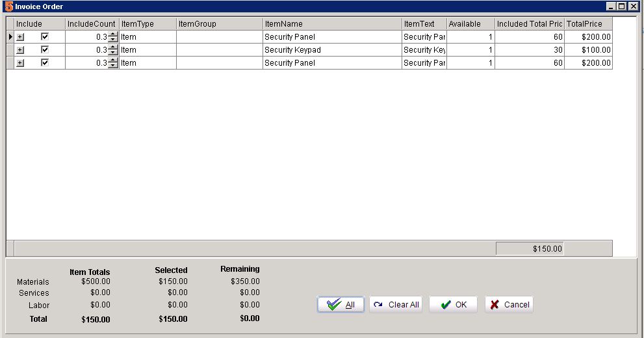Decrease IncludeCount for first Security Panel row
Image resolution: width=644 pixels, height=338 pixels.
[113, 40]
